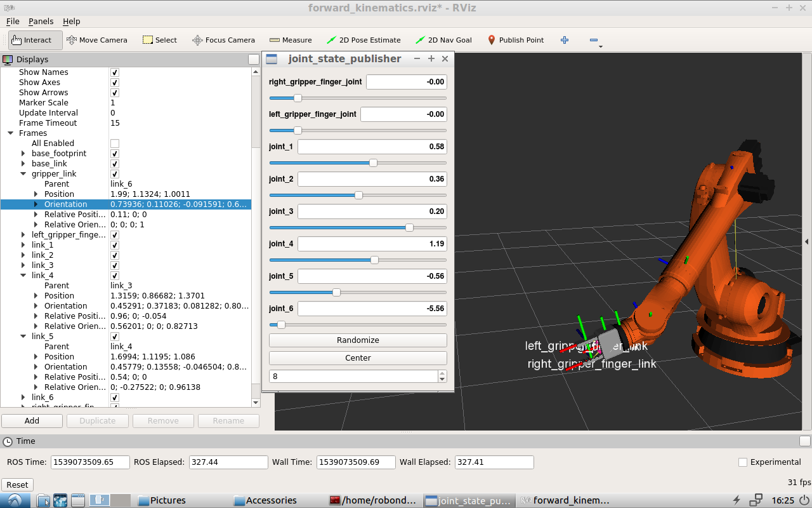Uncheck the link_4 frame checkbox
The image size is (812, 508).
tap(115, 276)
